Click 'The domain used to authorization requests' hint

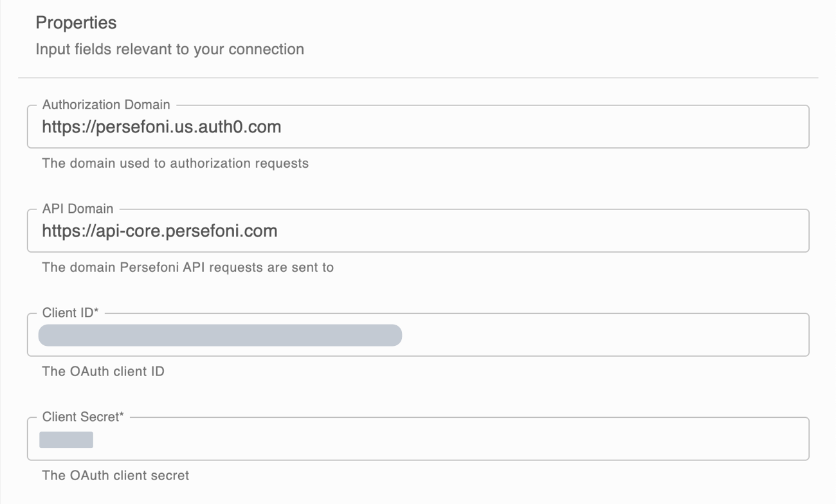175,163
